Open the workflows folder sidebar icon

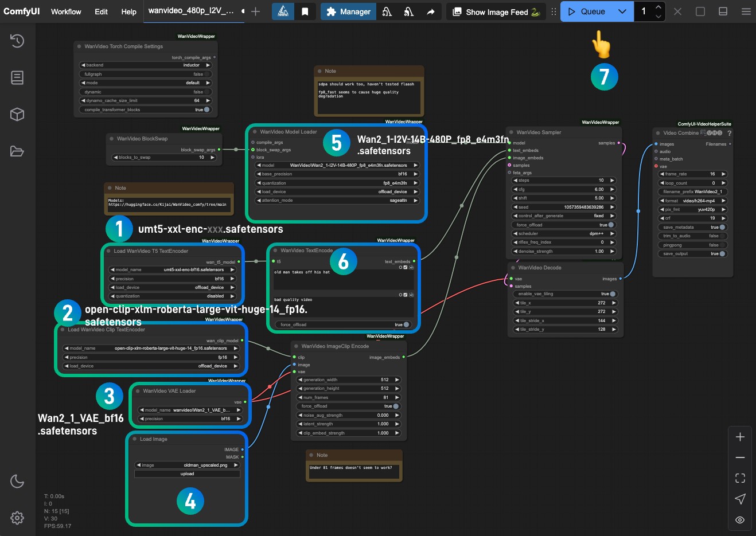[17, 151]
